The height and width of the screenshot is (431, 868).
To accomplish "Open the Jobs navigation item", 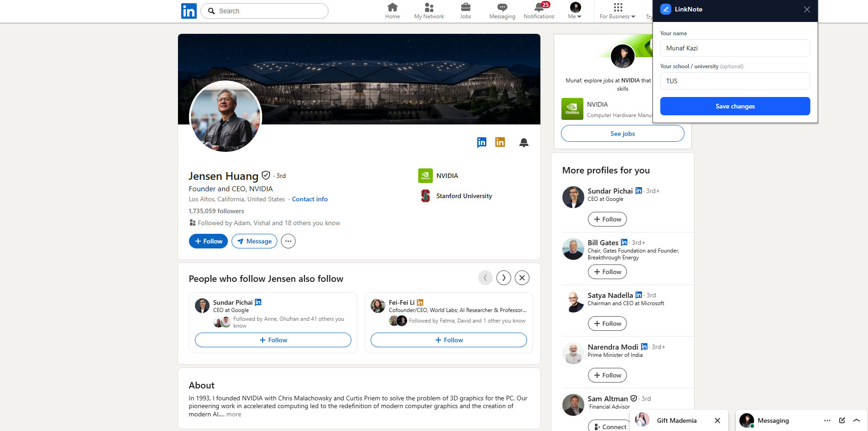I will pyautogui.click(x=466, y=11).
